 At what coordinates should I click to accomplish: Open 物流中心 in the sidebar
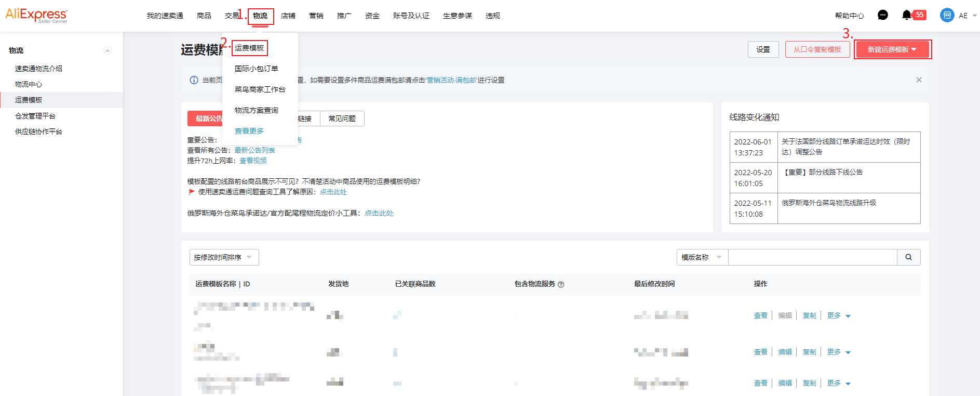(29, 84)
